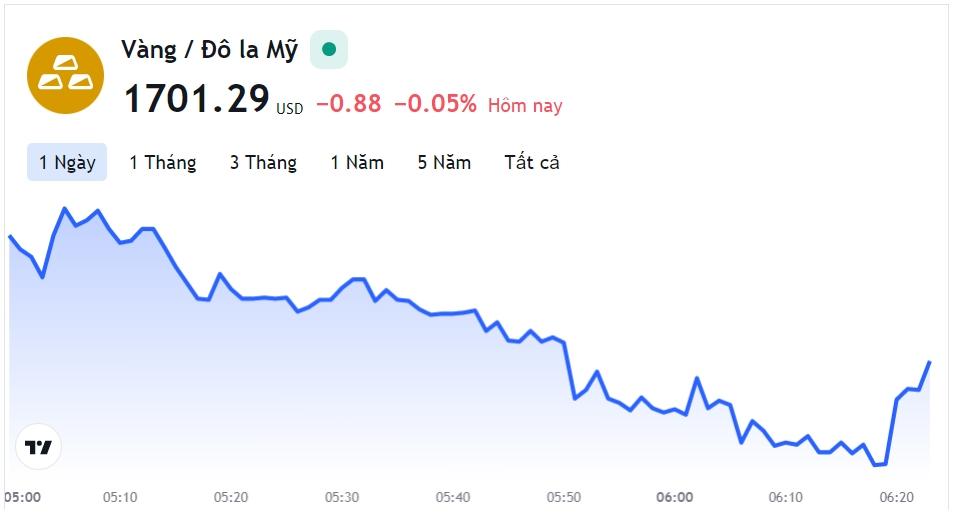Click the Hôm nay label
The width and height of the screenshot is (955, 526).
tap(525, 106)
